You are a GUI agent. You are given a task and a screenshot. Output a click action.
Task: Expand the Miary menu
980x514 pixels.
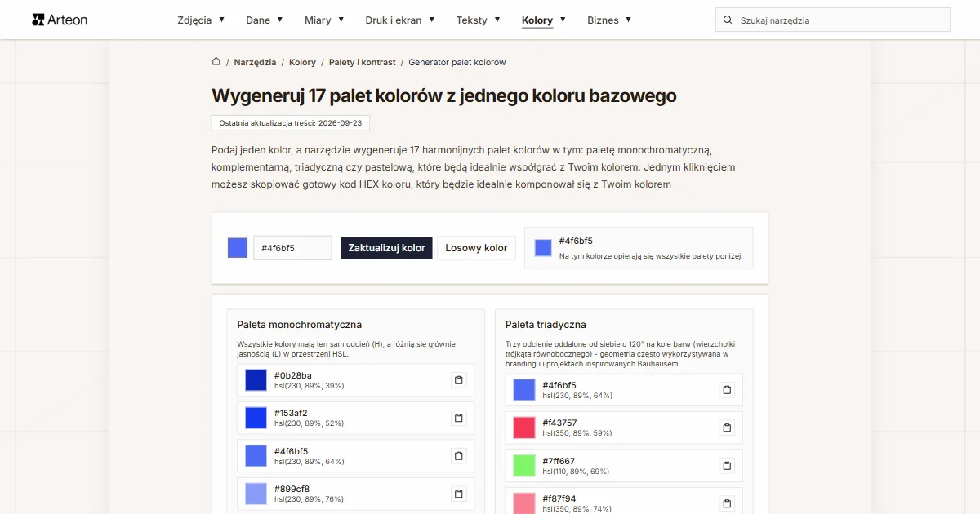(x=324, y=20)
